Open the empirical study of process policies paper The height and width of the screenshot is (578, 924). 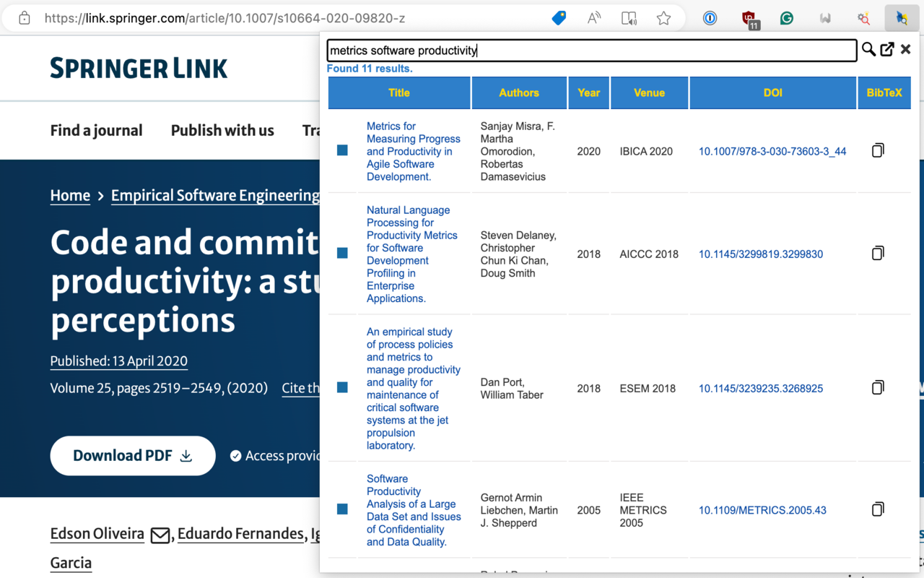(x=414, y=388)
